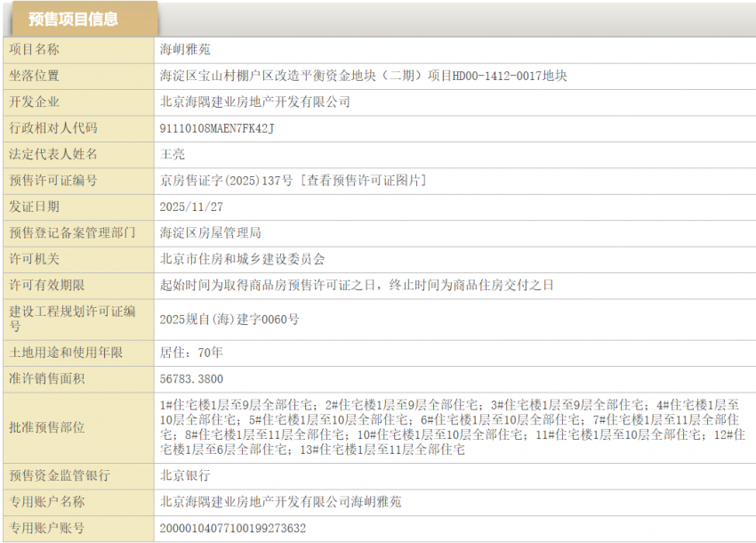This screenshot has height=543, width=756.
Task: Click the 预售许可证编号 label
Action: tap(53, 181)
